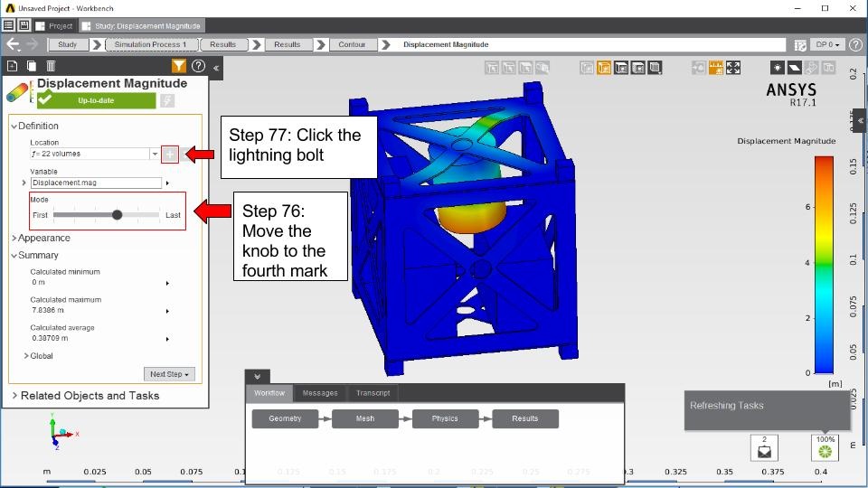Image resolution: width=868 pixels, height=488 pixels.
Task: Open the Next Step dropdown button
Action: (x=169, y=374)
